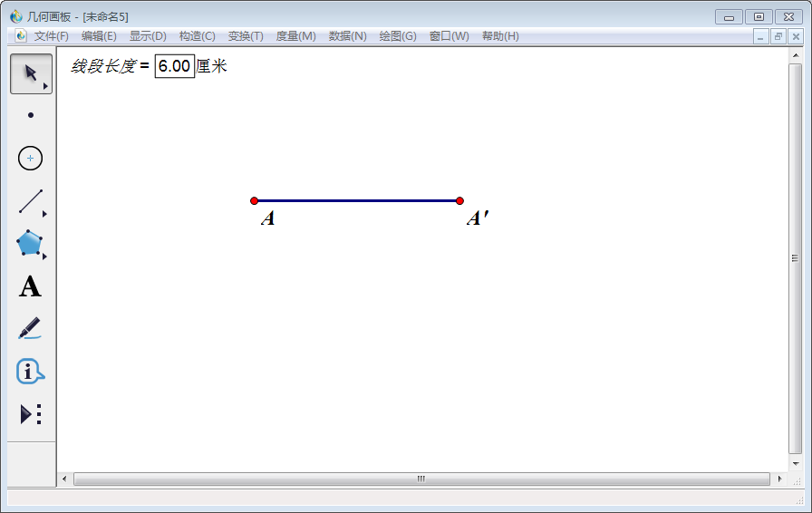Open the 绘图(G) menu
812x513 pixels.
(x=398, y=36)
